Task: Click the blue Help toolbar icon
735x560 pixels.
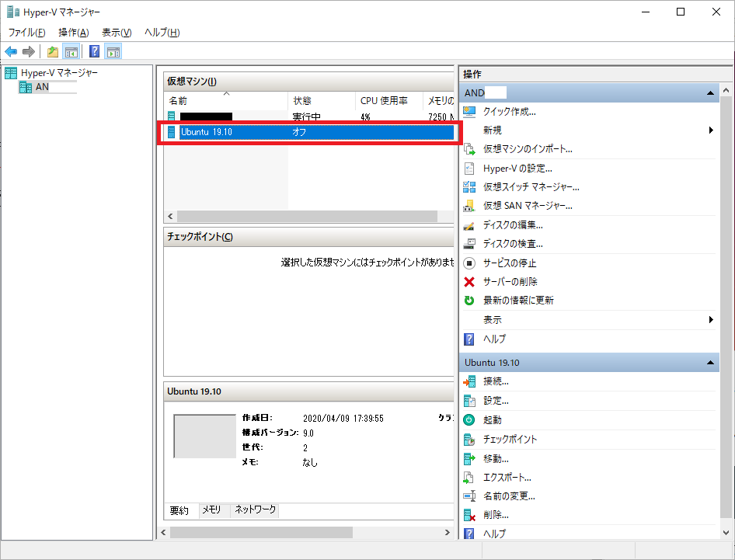Action: click(x=94, y=51)
